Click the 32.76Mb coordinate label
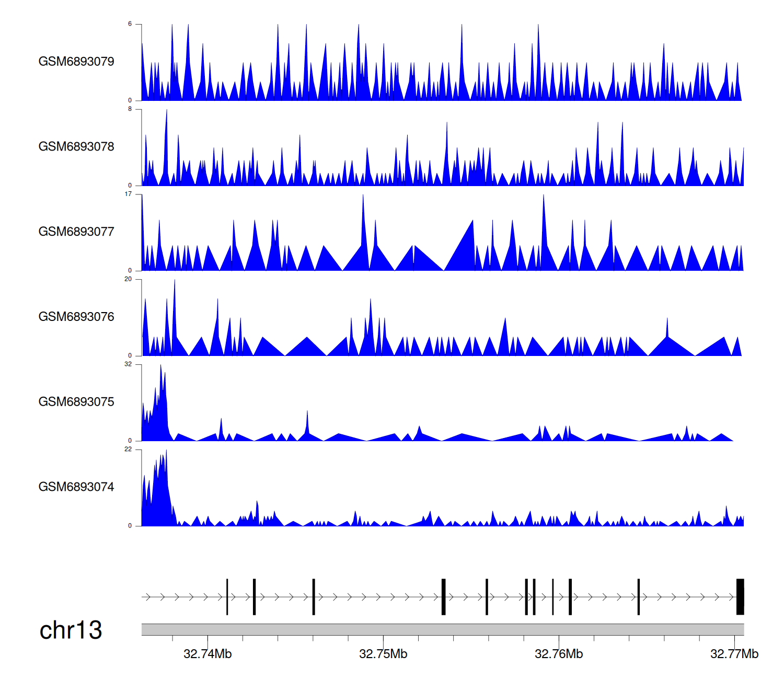 coord(559,654)
